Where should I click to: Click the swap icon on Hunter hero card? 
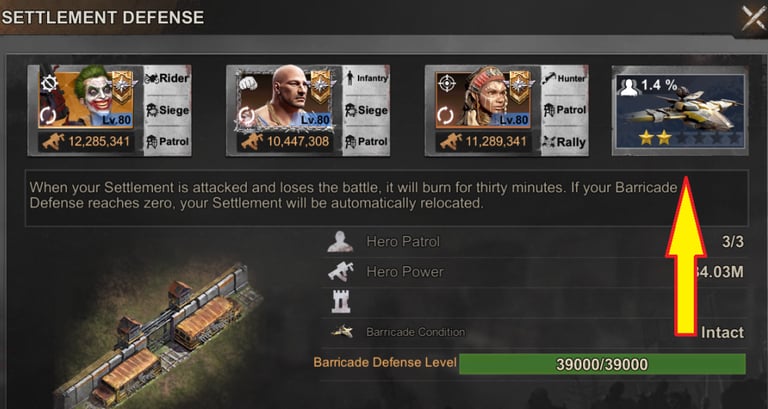click(x=446, y=116)
